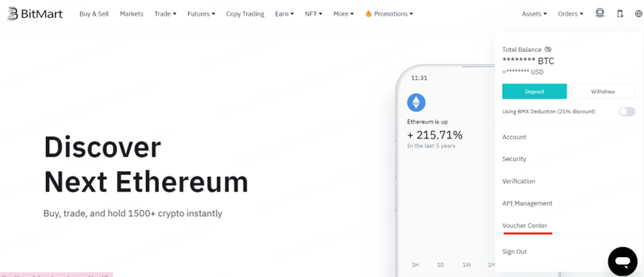Click the Ethereum coin icon

(x=416, y=103)
